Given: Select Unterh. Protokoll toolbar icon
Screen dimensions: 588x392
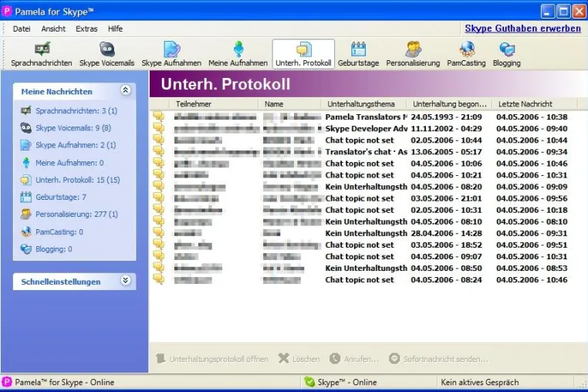Looking at the screenshot, I should (x=303, y=49).
